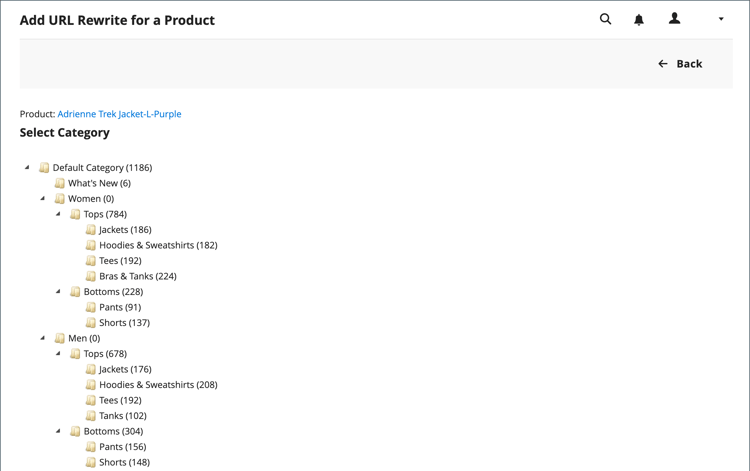The image size is (750, 471).
Task: Open the account dropdown arrow
Action: tap(721, 19)
